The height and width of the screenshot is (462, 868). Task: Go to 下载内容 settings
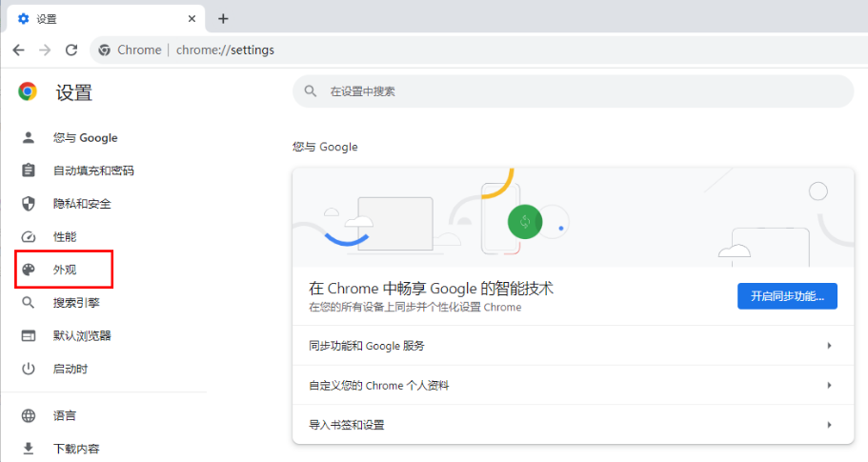pos(76,448)
